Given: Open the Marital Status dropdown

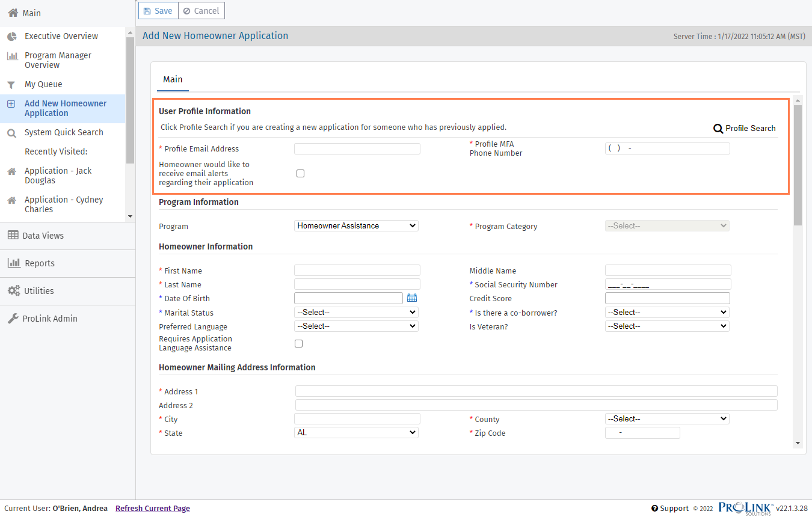Looking at the screenshot, I should [x=356, y=313].
